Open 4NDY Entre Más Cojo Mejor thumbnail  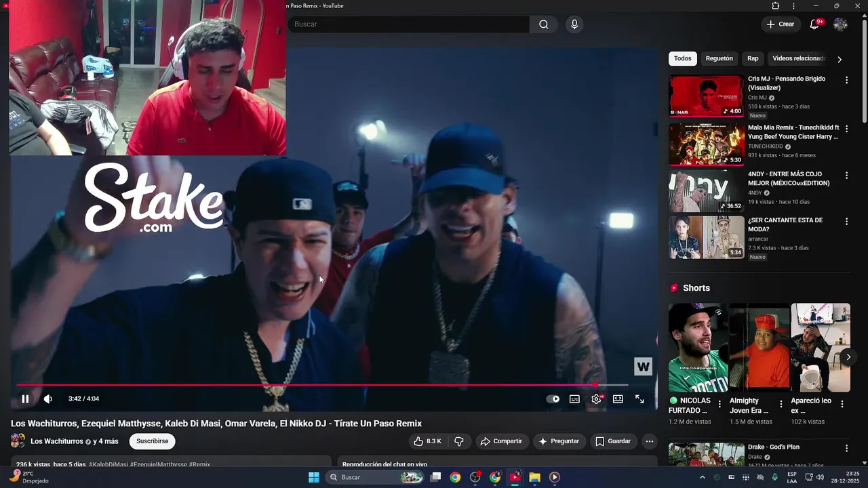(706, 191)
